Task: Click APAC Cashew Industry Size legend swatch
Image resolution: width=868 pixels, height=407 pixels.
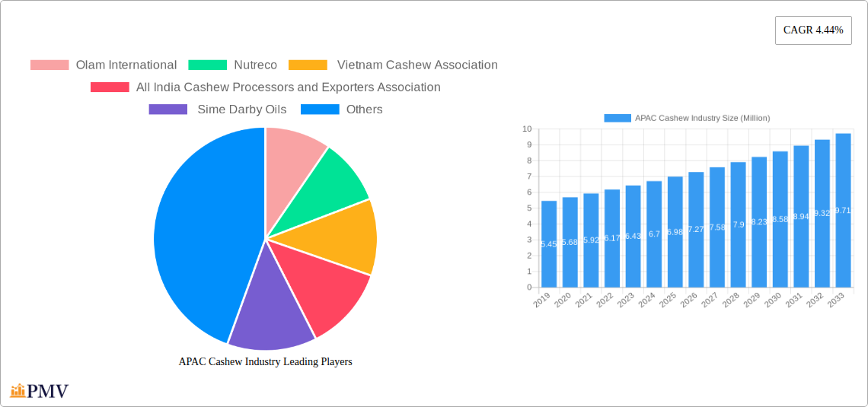Action: tap(617, 118)
